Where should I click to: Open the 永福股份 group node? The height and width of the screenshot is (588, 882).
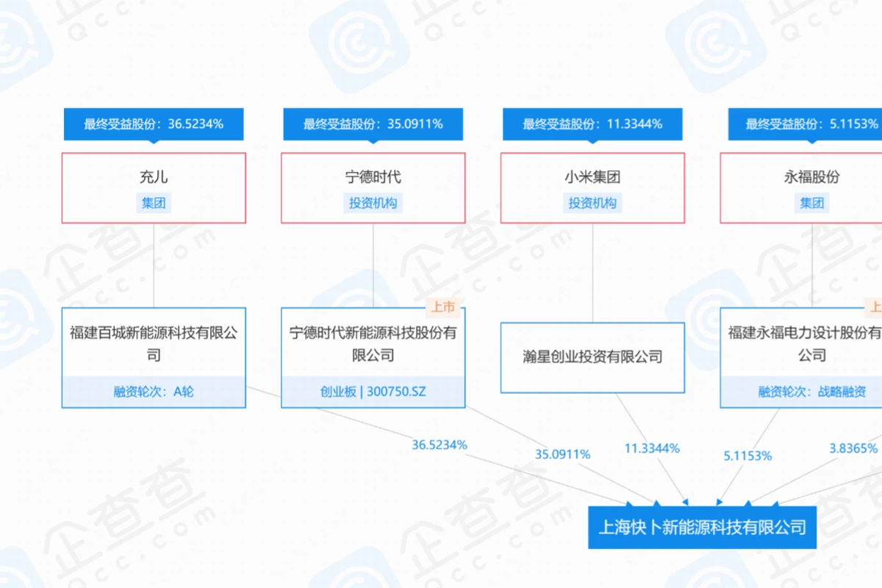coord(801,188)
